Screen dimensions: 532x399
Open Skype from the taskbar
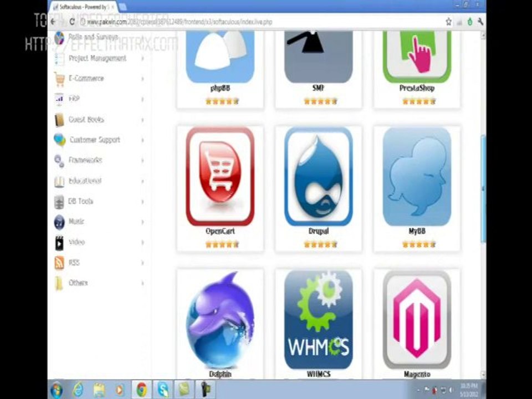(163, 390)
